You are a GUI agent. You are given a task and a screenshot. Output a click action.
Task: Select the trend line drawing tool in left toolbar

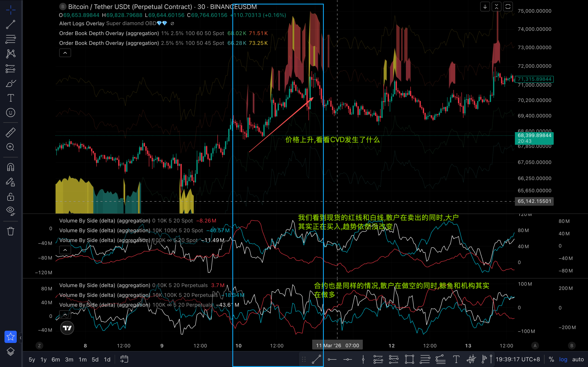click(x=10, y=25)
